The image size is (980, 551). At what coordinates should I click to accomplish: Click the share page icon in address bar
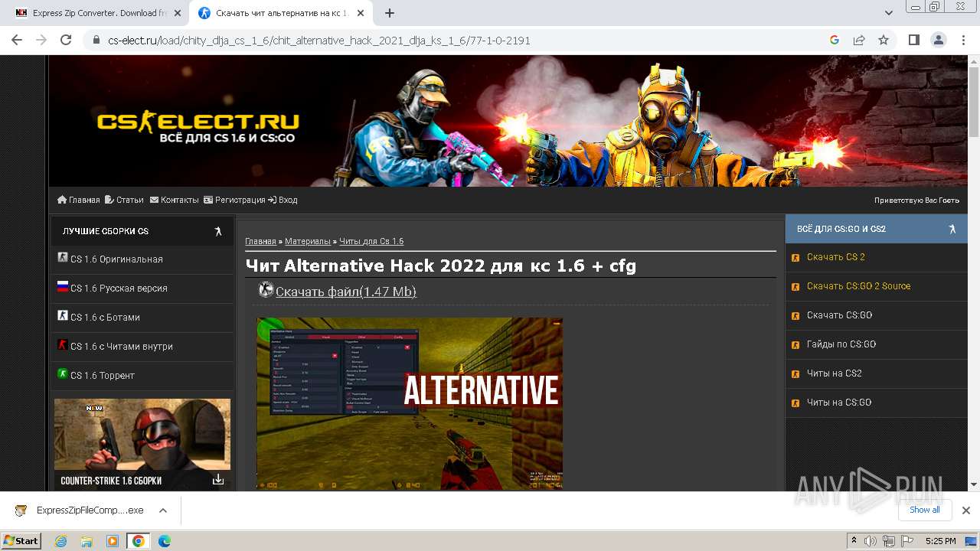(x=859, y=40)
